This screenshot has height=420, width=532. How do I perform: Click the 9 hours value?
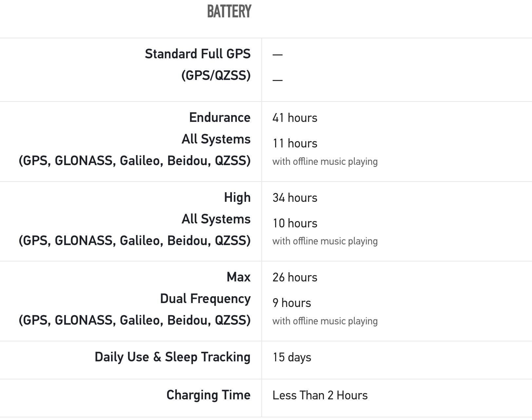(x=292, y=303)
